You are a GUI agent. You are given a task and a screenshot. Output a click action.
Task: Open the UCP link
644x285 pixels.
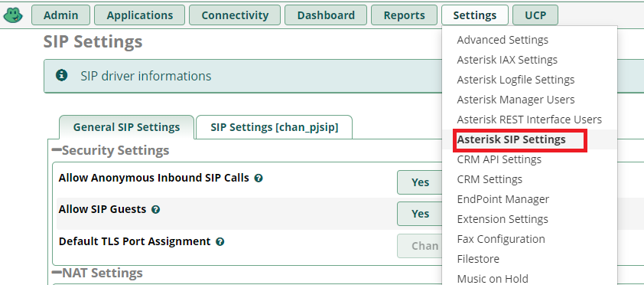[535, 15]
